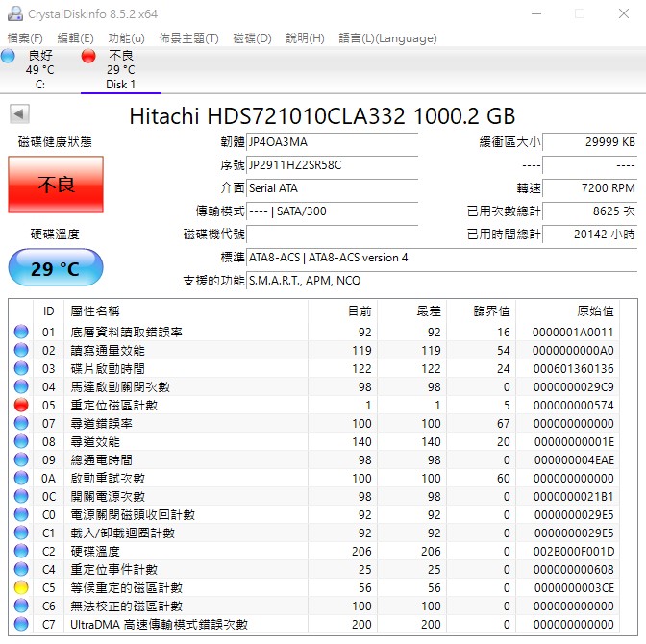
Task: Open the 功能(u) menu
Action: (x=126, y=37)
